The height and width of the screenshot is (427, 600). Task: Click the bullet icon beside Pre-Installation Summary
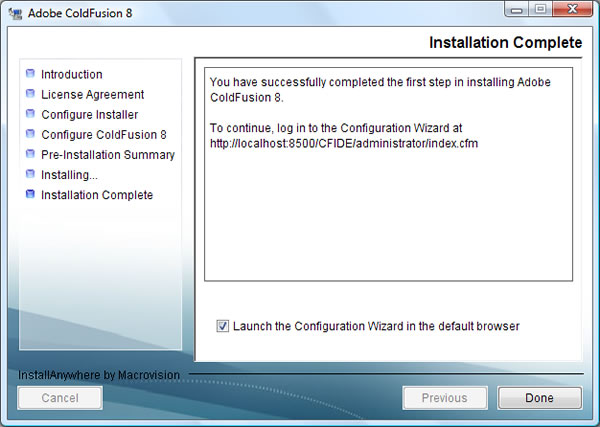click(x=30, y=154)
